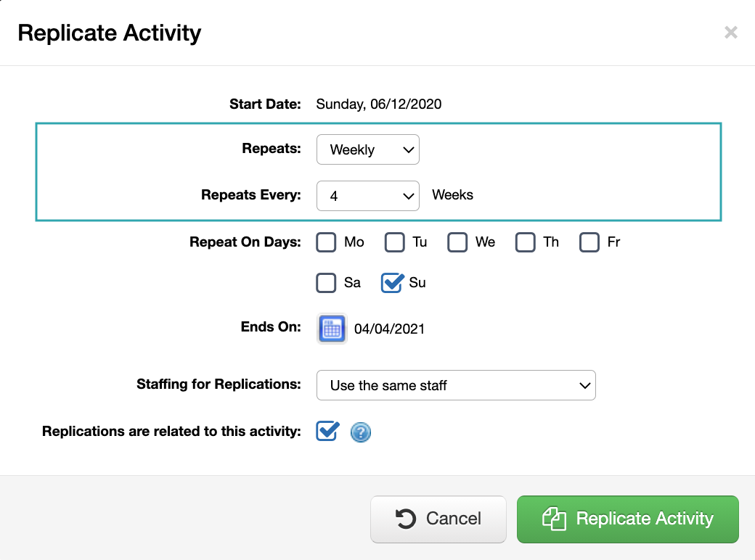Screen dimensions: 755x560
Task: Click the Cancel button
Action: point(438,519)
